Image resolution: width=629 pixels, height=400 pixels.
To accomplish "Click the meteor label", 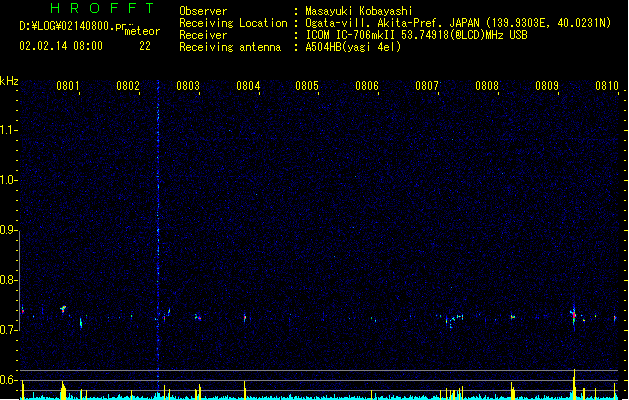I will point(142,31).
